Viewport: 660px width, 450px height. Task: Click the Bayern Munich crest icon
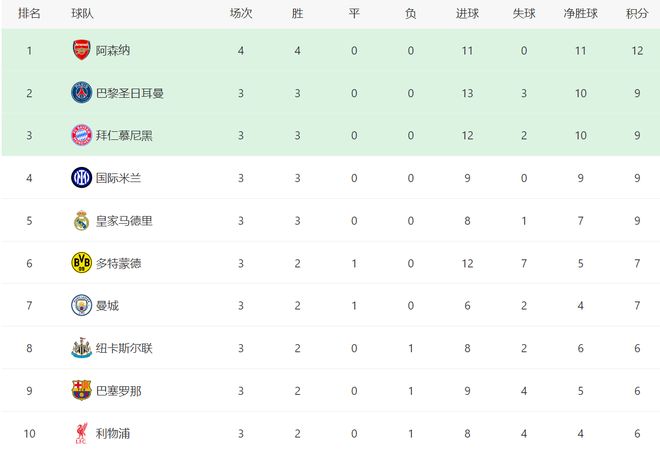[81, 135]
